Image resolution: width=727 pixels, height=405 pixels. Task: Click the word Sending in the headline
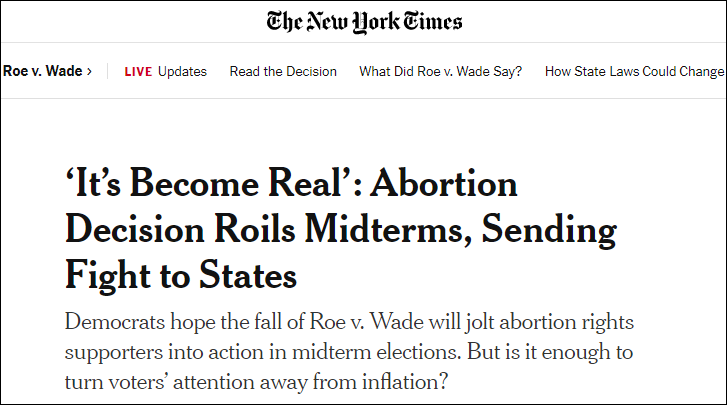(549, 230)
